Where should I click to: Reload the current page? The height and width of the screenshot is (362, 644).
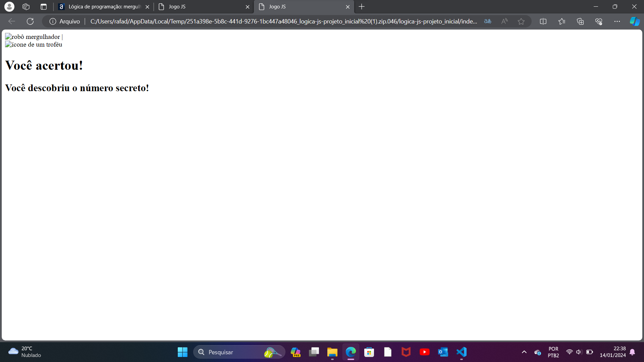(x=30, y=21)
